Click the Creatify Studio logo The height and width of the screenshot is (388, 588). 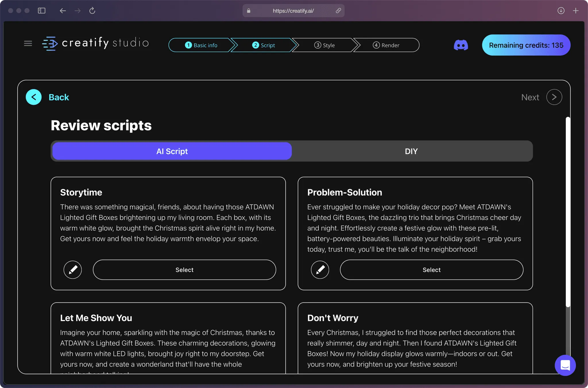[95, 43]
